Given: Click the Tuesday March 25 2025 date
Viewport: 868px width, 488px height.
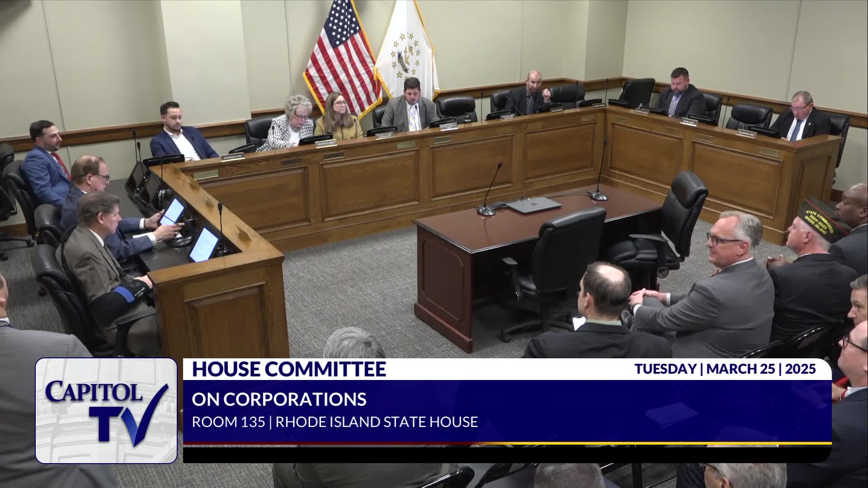Looking at the screenshot, I should click(x=725, y=369).
